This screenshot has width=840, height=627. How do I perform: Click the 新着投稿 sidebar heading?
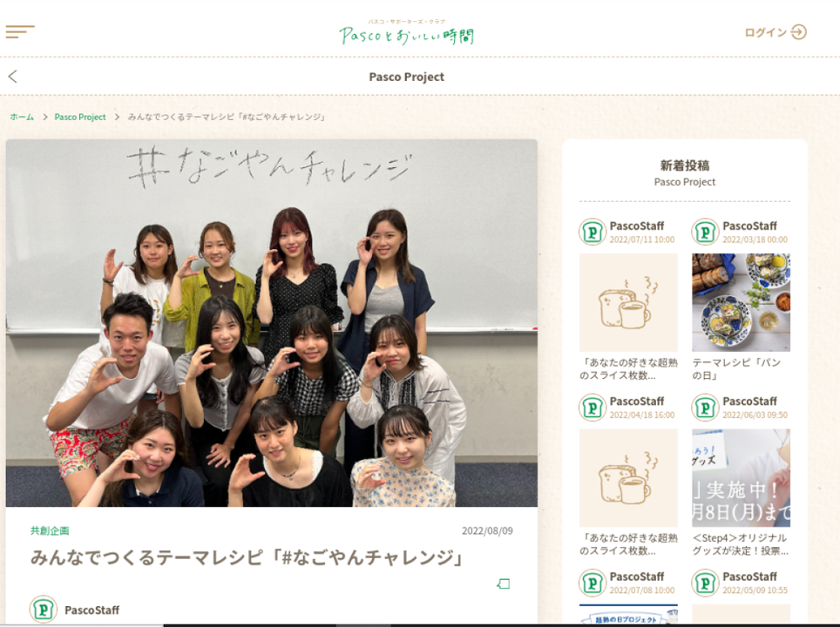click(685, 165)
